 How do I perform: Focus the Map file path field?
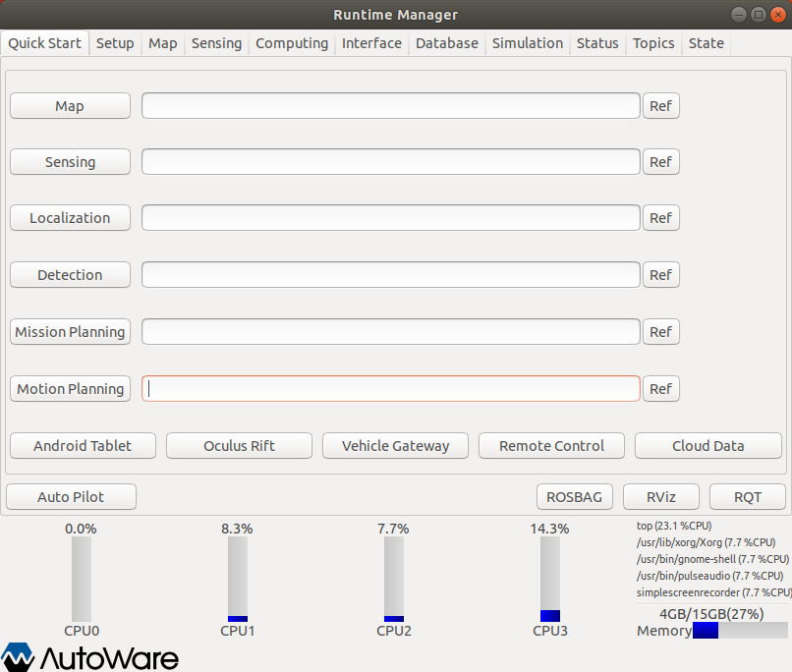pyautogui.click(x=391, y=106)
